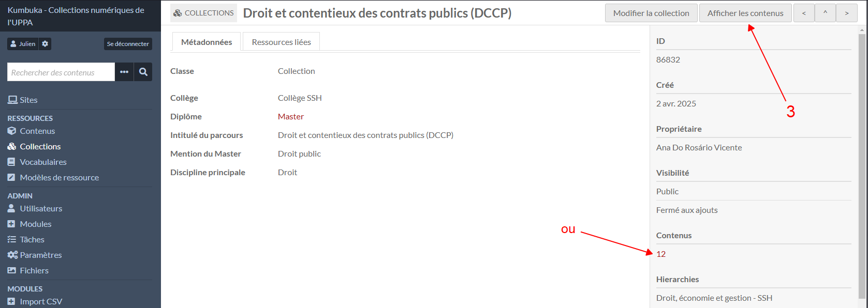Click Modifier la collection button
Viewport: 868px width, 308px height.
(x=651, y=13)
